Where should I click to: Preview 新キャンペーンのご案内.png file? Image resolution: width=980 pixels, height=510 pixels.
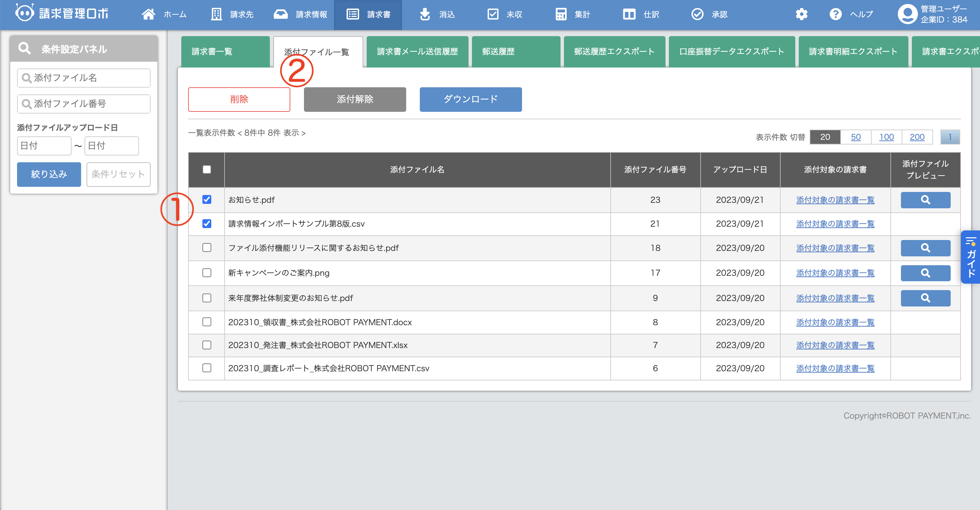(925, 273)
